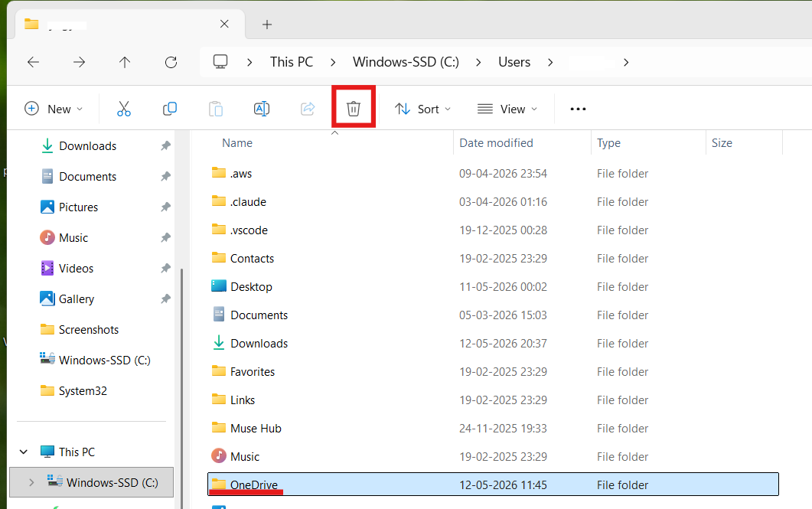The height and width of the screenshot is (509, 812).
Task: Collapse This PC in navigation pane
Action: click(x=23, y=452)
